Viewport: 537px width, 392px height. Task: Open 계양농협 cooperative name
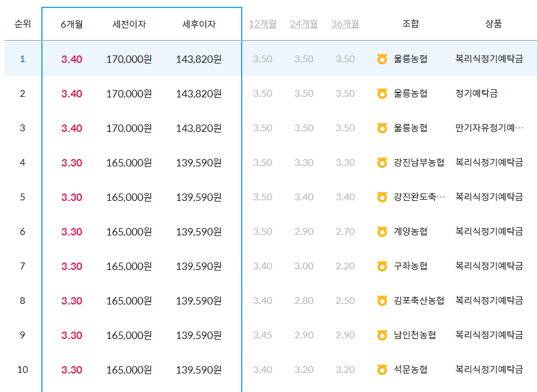pyautogui.click(x=410, y=231)
